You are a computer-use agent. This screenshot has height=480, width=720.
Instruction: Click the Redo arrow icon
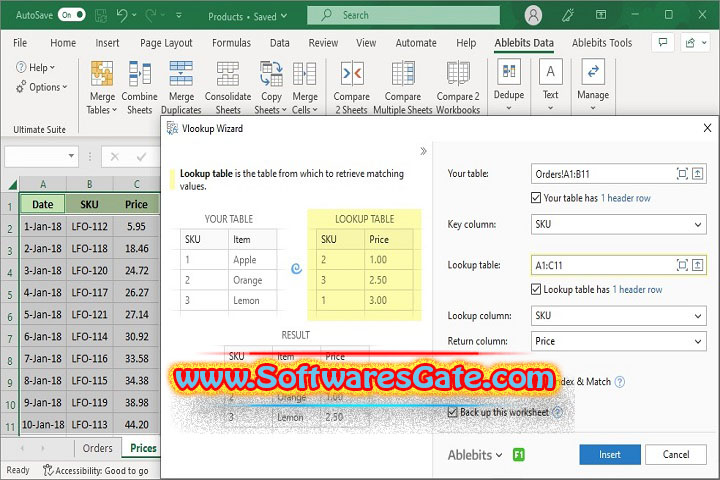pos(151,16)
